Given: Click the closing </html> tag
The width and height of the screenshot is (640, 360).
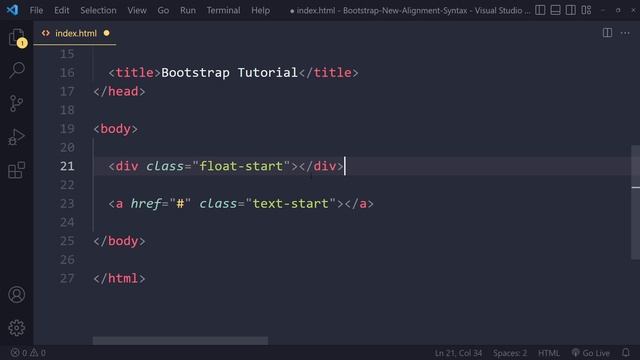Looking at the screenshot, I should tap(119, 278).
